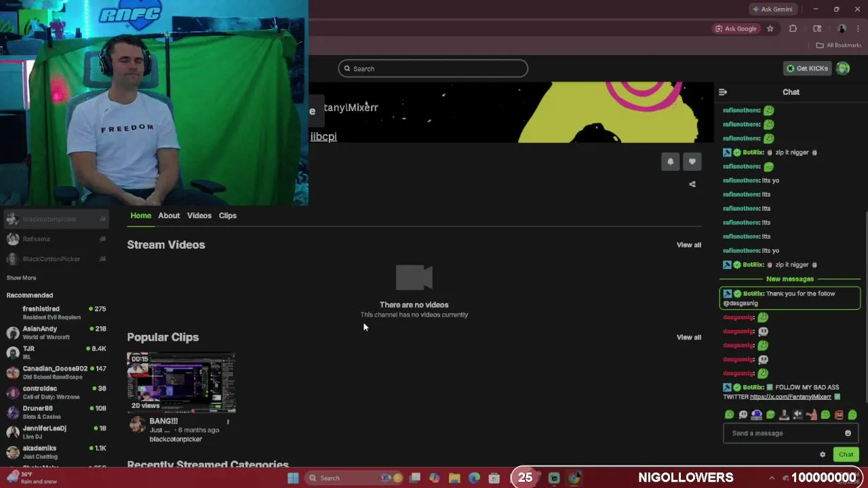Collapse chat using the arrow icon beside Chat
This screenshot has width=868, height=488.
pos(723,92)
